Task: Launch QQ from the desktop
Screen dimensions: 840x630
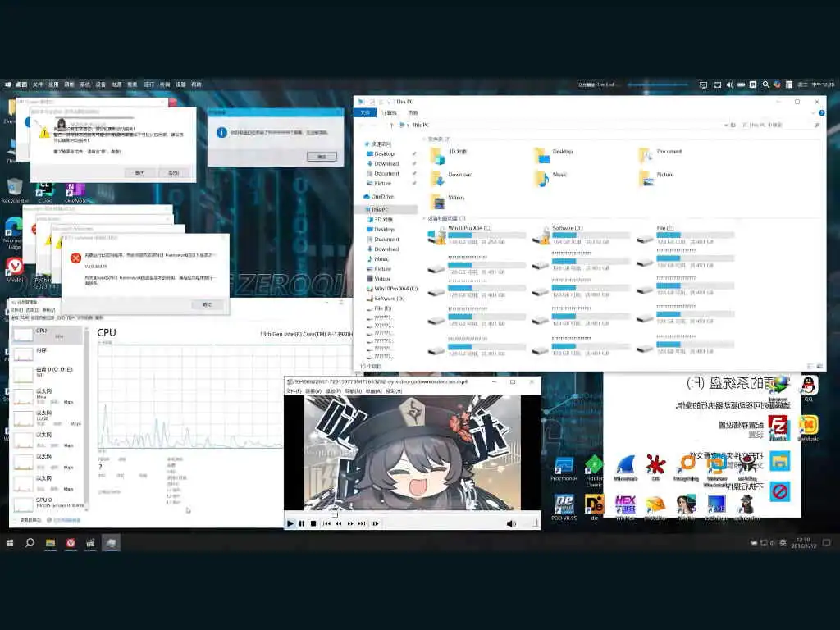Action: point(808,388)
